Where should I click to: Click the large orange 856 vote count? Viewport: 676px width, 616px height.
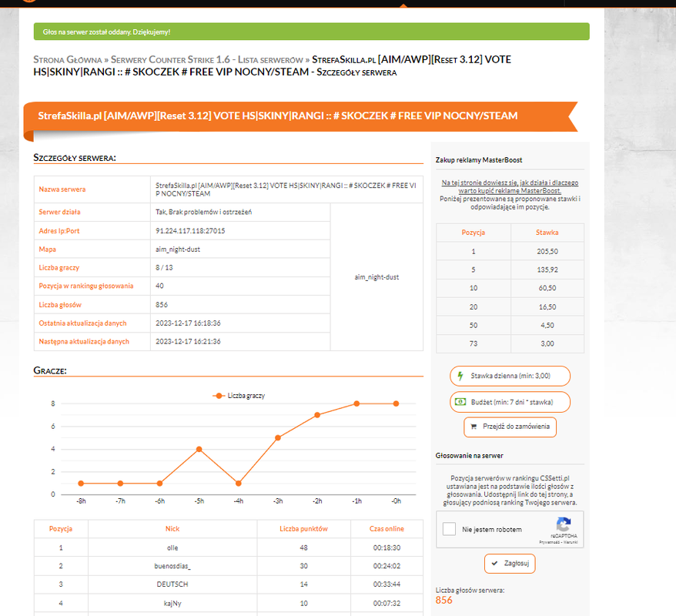tap(444, 600)
